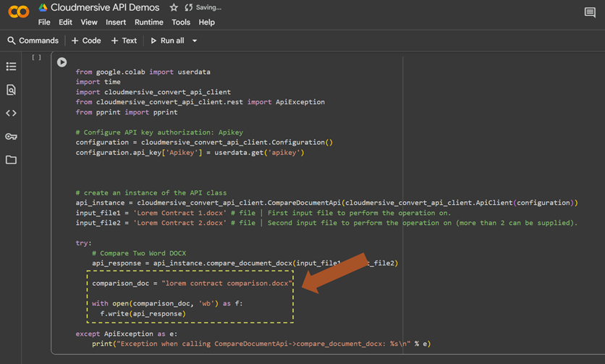The image size is (605, 364).
Task: Open the Secrets key icon
Action: point(11,137)
